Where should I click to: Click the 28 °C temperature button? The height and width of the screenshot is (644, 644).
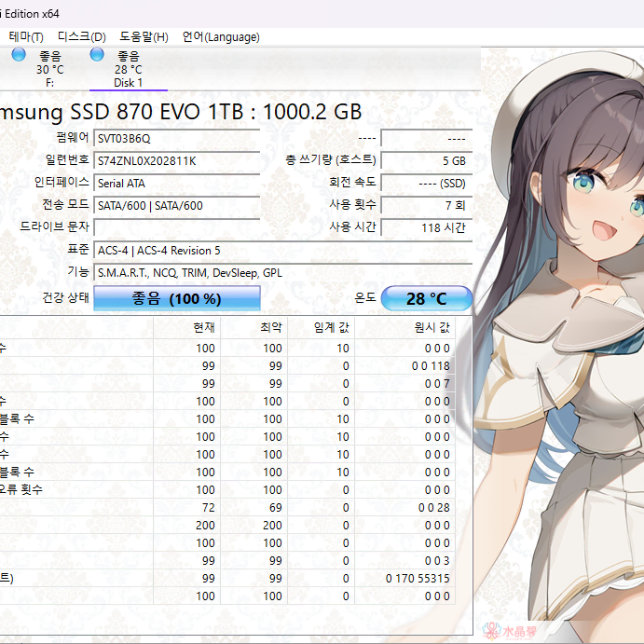426,298
